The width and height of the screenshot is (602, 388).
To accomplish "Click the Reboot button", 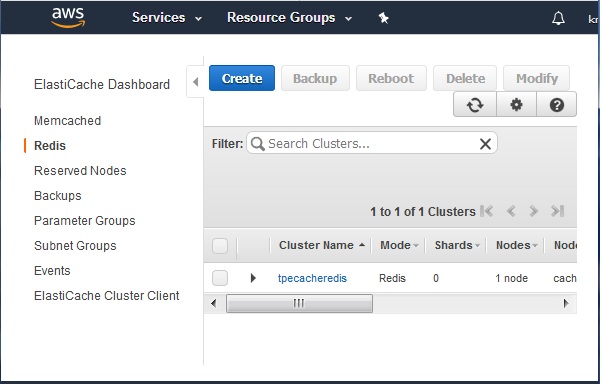I will 391,78.
